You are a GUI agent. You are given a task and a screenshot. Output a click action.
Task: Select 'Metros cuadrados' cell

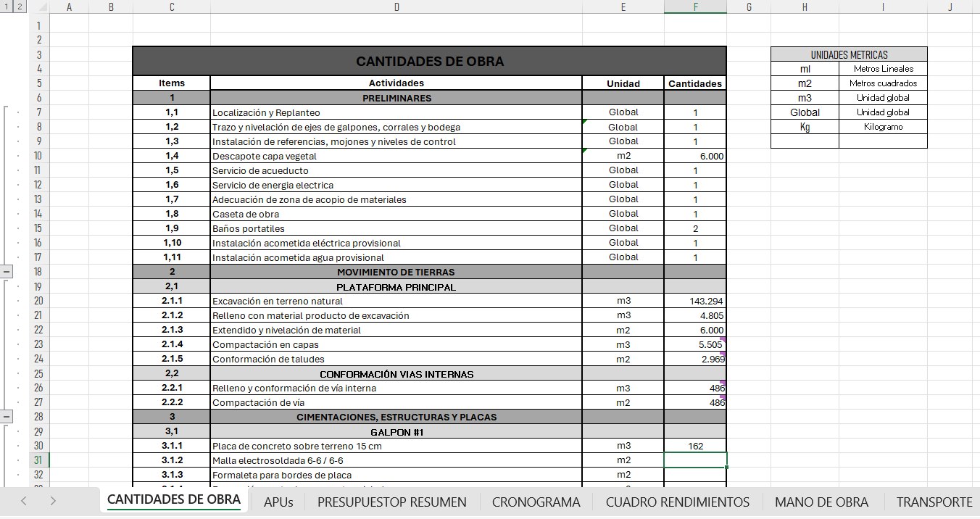(x=883, y=83)
